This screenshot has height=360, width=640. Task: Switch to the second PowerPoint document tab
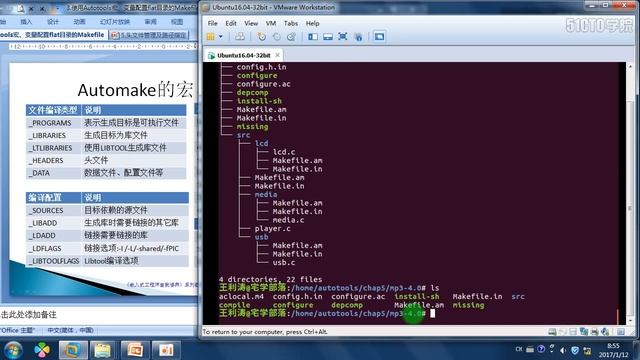click(150, 36)
